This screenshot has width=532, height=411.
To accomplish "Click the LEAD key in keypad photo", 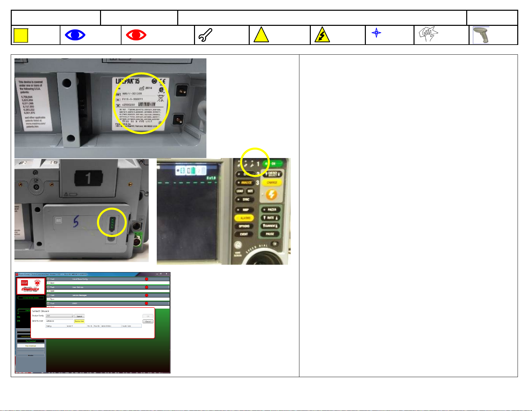I will point(240,191).
